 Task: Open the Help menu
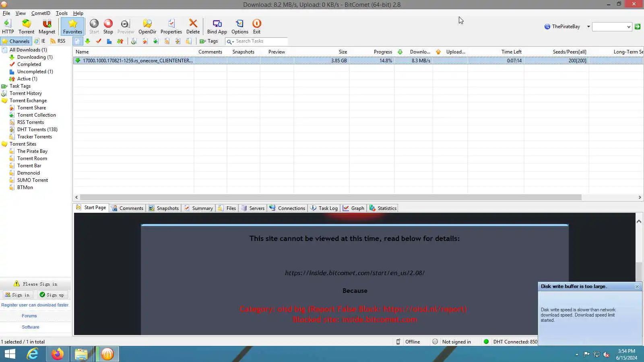78,13
